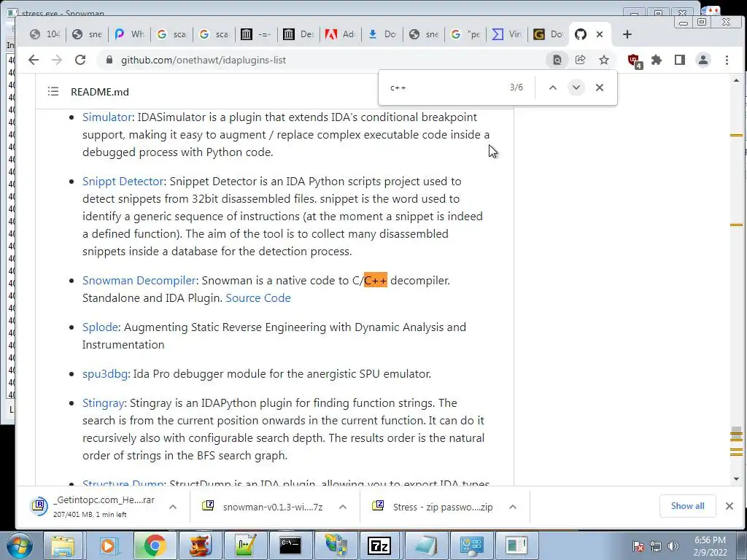Bookmark this page with the star icon

(x=603, y=60)
